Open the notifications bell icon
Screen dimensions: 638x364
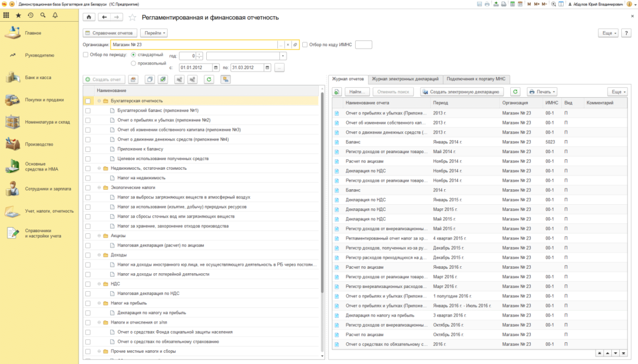[x=55, y=15]
